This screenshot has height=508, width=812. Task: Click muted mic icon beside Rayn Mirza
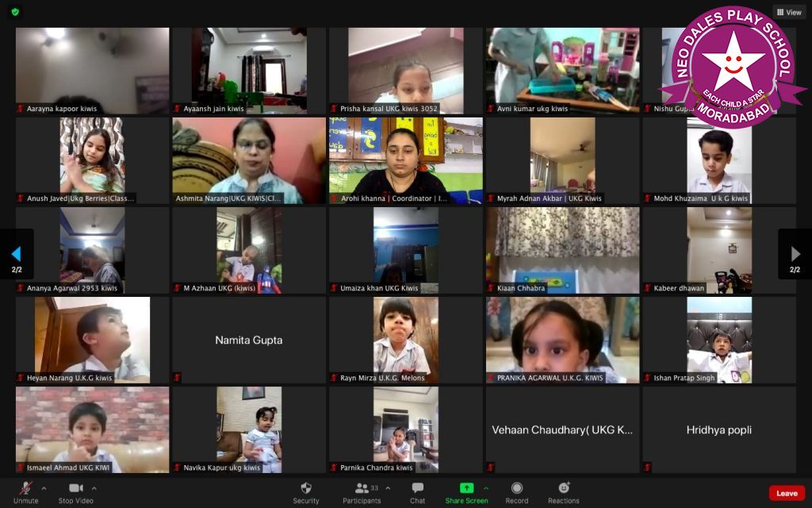[334, 377]
